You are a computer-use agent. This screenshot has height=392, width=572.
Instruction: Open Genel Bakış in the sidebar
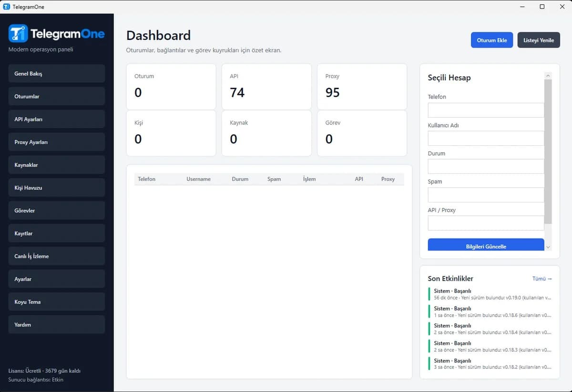coord(57,74)
